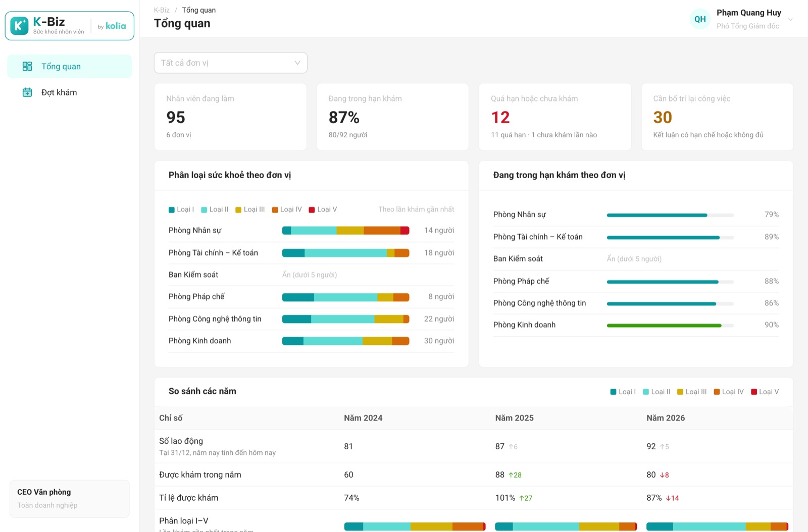Click Phòng Pháp chế 88% progress bar
Viewport: 808px width, 532px height.
[x=670, y=282]
